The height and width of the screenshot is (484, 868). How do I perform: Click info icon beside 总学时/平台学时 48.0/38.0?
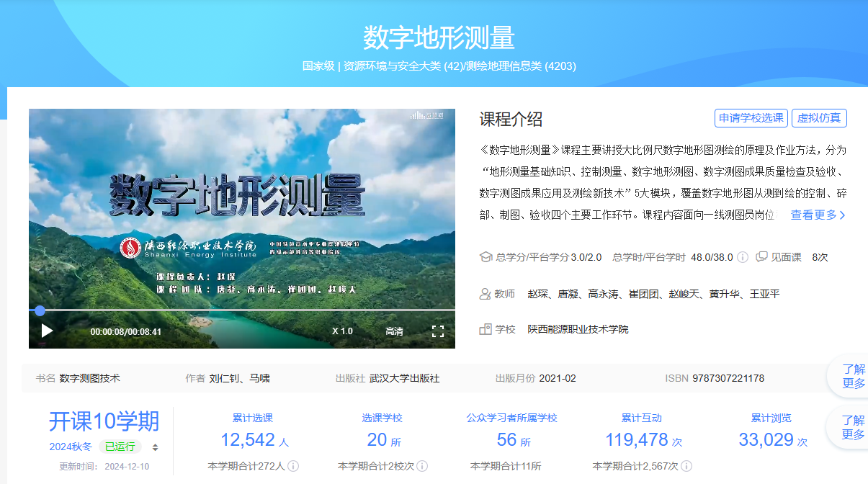[x=743, y=257]
